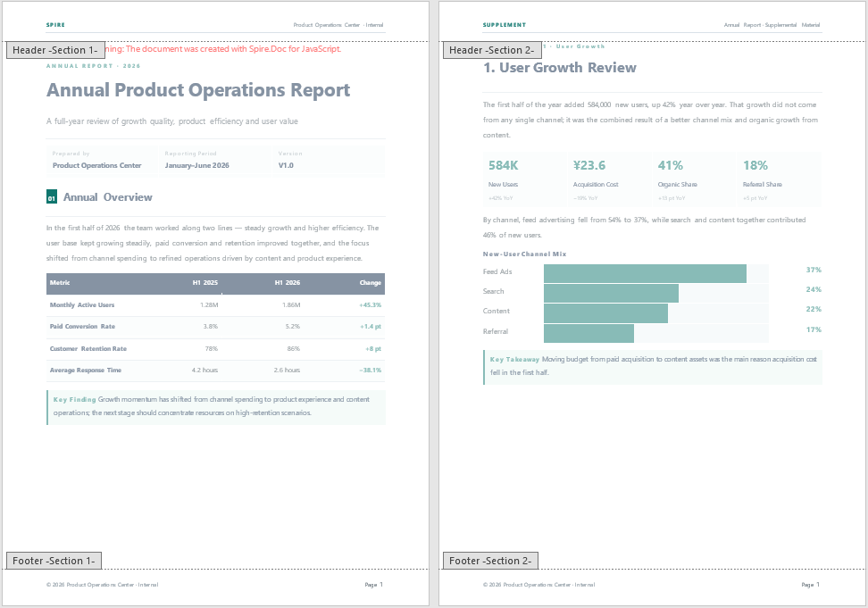868x608 pixels.
Task: Click the "¥23.6" acquisition cost figure
Action: pos(589,165)
